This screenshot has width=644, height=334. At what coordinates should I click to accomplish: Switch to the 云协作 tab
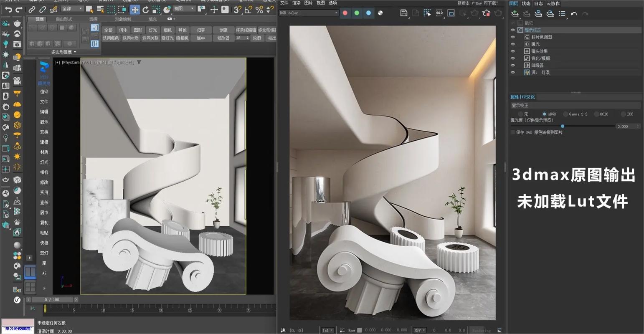click(553, 3)
